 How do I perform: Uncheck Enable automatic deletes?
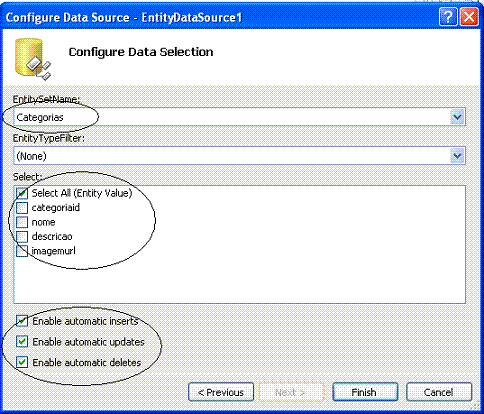pyautogui.click(x=22, y=362)
